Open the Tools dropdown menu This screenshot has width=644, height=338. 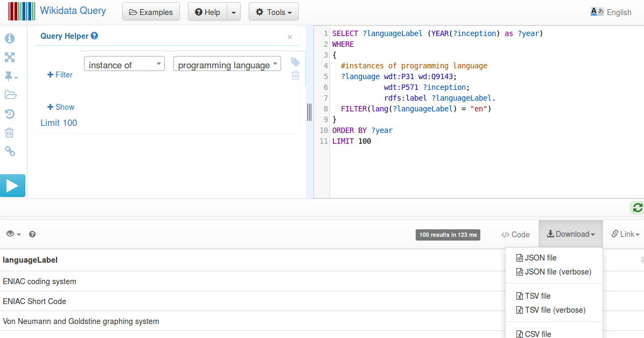(x=274, y=12)
